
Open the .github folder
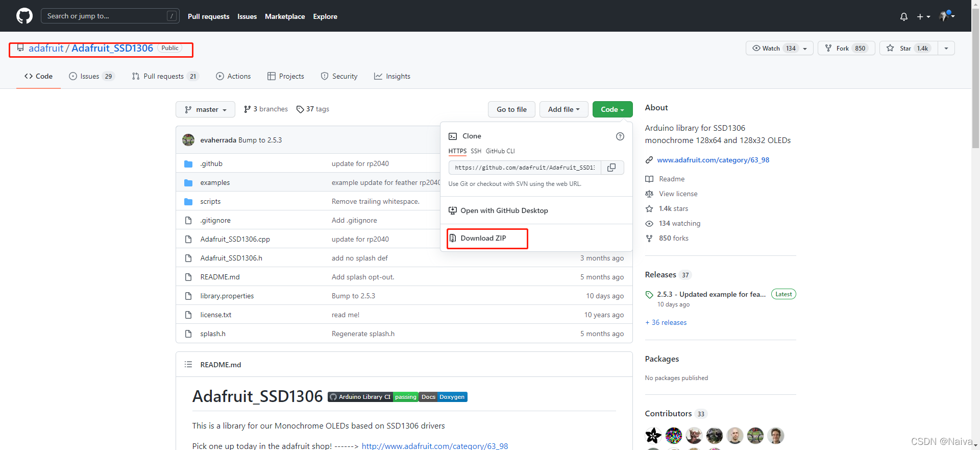(211, 163)
